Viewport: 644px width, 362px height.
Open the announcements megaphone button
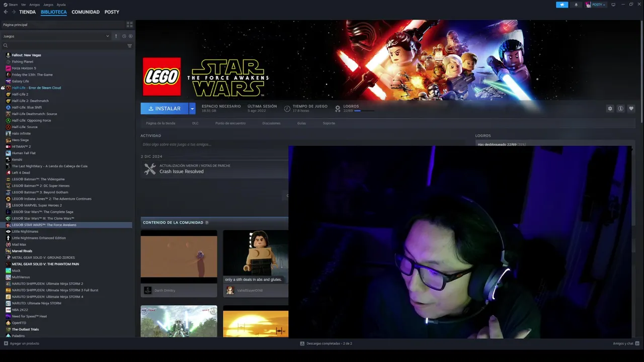tap(562, 5)
